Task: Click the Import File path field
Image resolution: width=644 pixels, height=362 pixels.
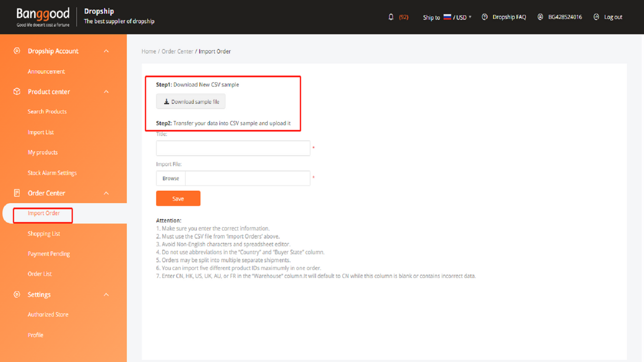Action: (248, 178)
